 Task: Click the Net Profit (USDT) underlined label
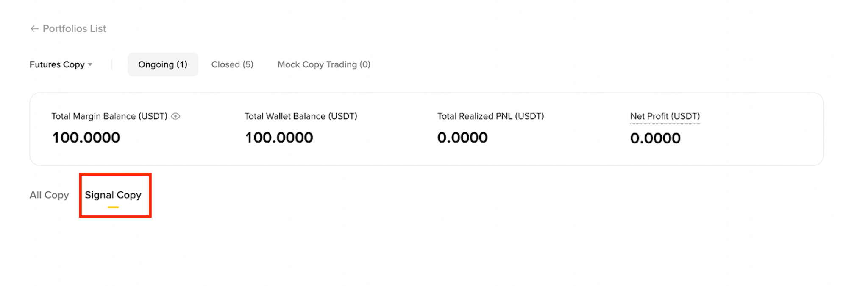(x=665, y=116)
